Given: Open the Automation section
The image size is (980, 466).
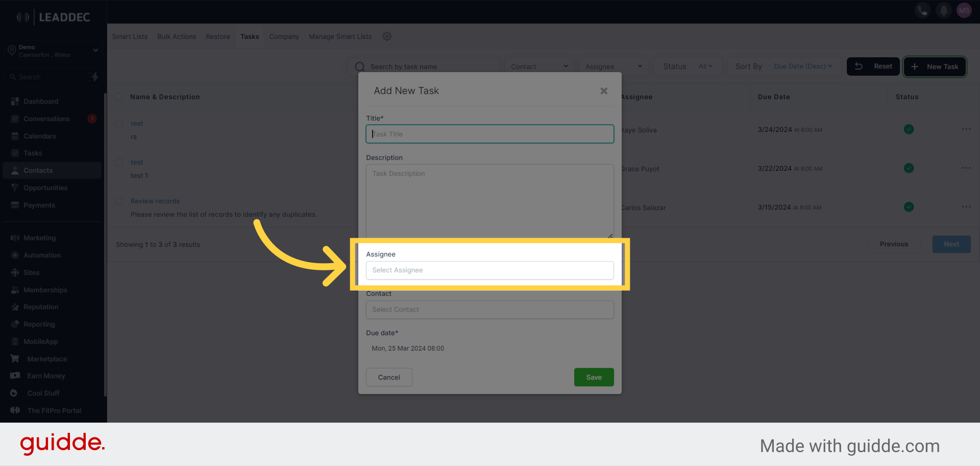Looking at the screenshot, I should [x=41, y=255].
